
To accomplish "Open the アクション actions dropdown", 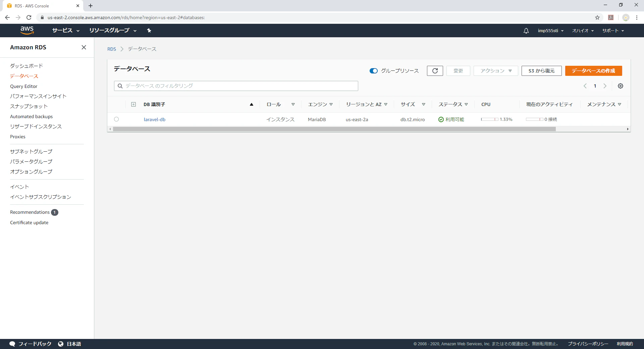I will tap(496, 71).
